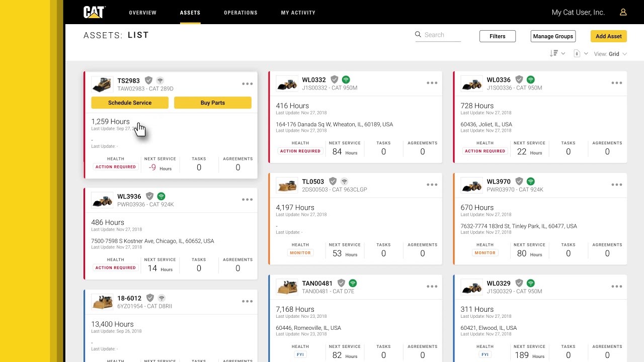The width and height of the screenshot is (644, 362).
Task: Click the shield icon next to WL0336
Action: pyautogui.click(x=519, y=79)
